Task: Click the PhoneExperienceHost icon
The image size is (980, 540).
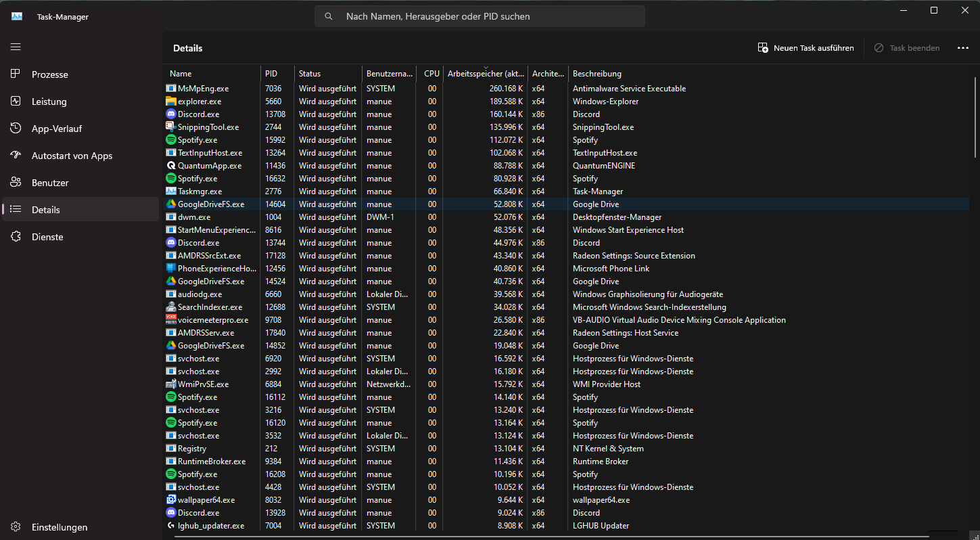Action: point(171,269)
